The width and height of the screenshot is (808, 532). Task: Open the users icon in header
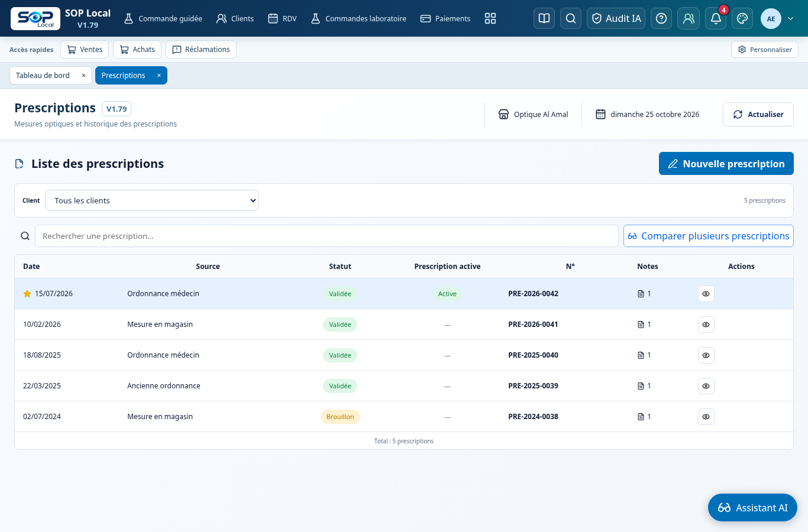pos(689,18)
